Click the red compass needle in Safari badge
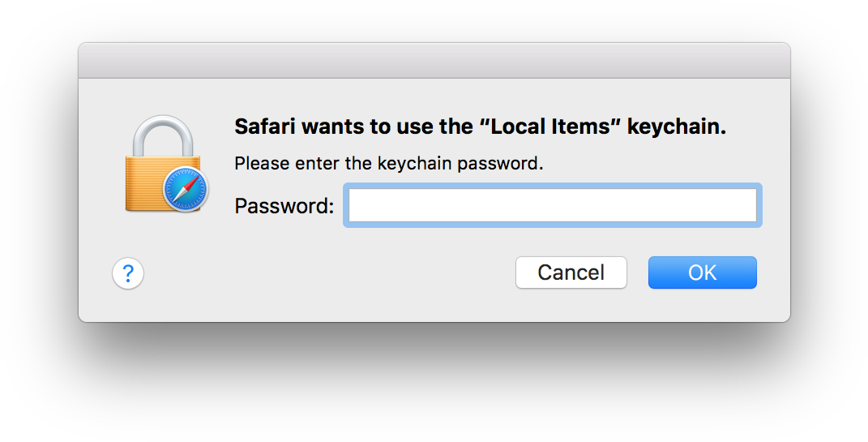This screenshot has width=868, height=442. 191,183
